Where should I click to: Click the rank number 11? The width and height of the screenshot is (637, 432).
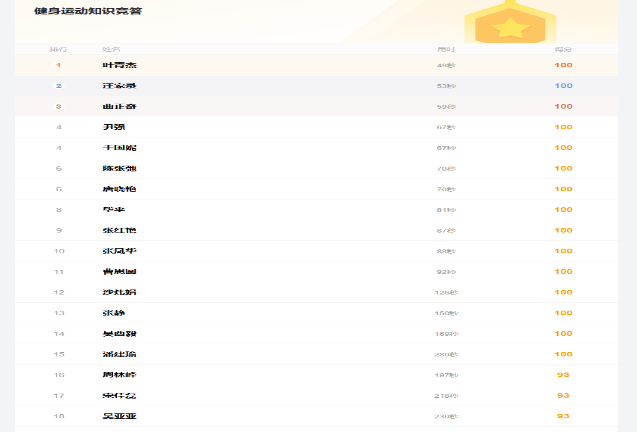coord(58,272)
